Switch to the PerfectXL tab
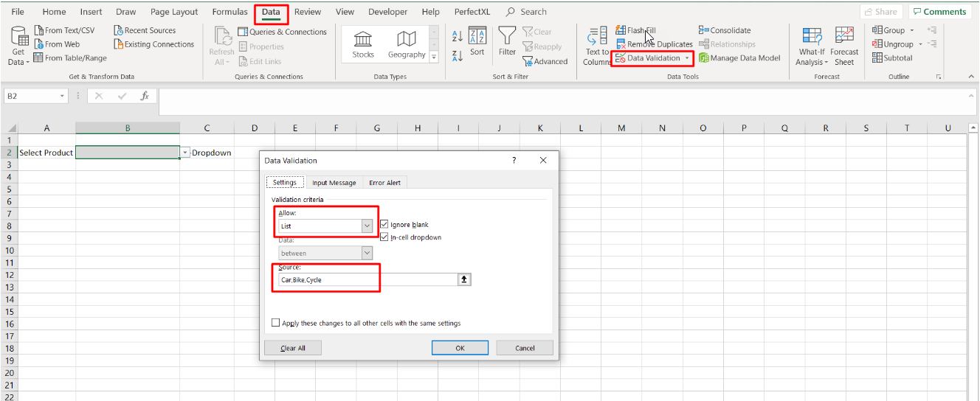Screen dimensions: 980x401 [x=473, y=12]
